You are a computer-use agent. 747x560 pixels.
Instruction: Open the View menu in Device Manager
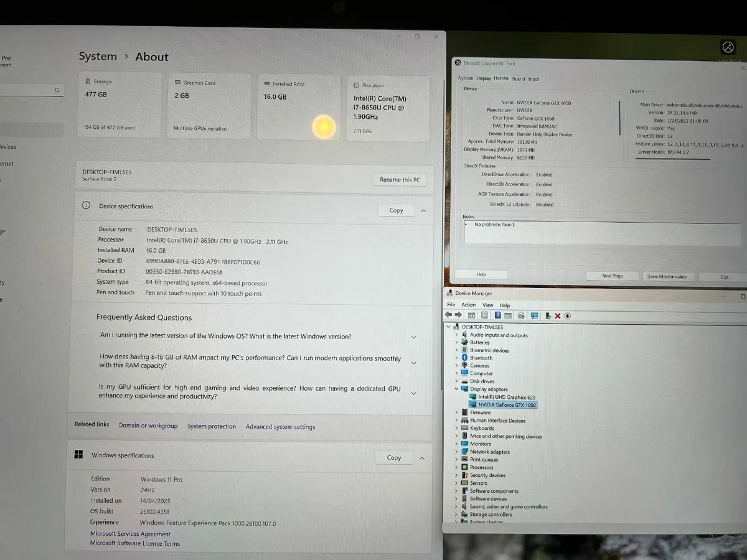click(x=487, y=305)
